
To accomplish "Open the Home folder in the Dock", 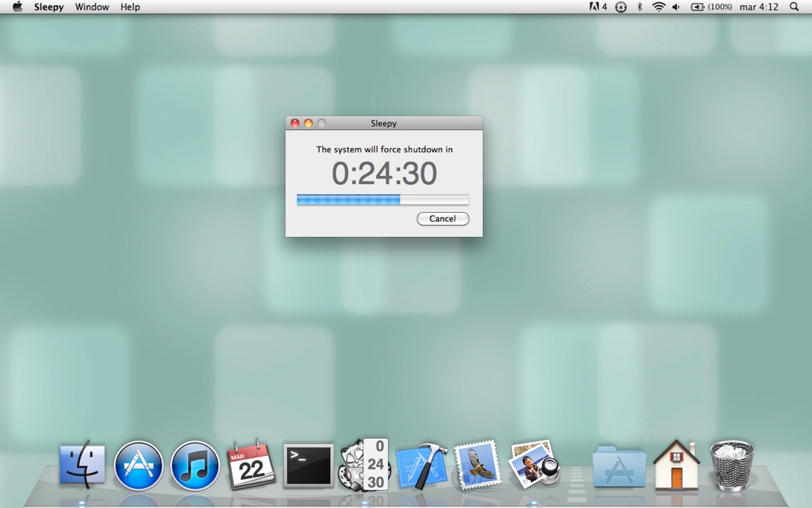I will (x=676, y=464).
